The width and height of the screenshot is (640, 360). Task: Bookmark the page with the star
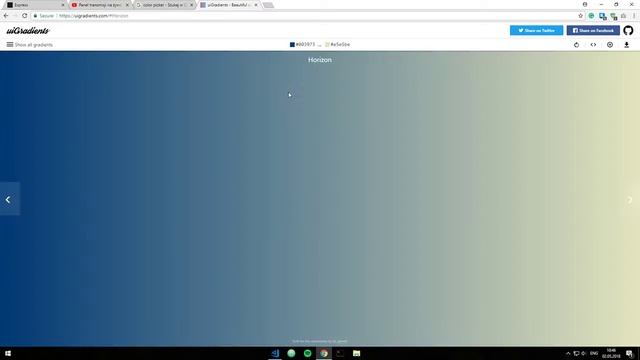point(580,16)
